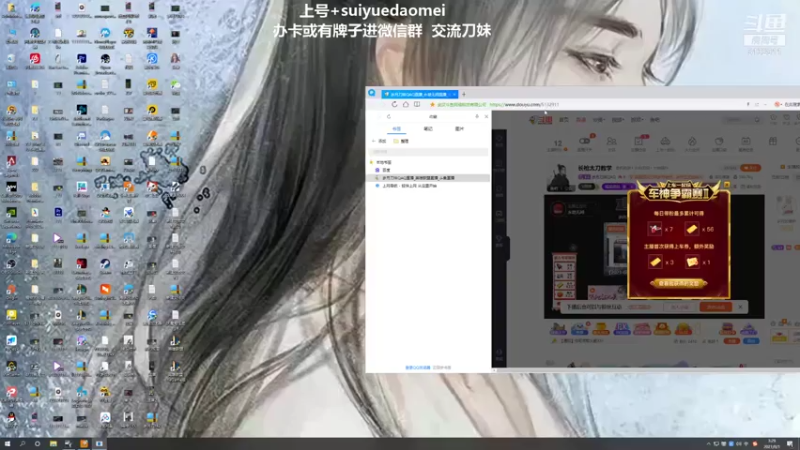The height and width of the screenshot is (450, 800).
Task: Open the QQ penguin desktop icon
Action: pos(11,417)
